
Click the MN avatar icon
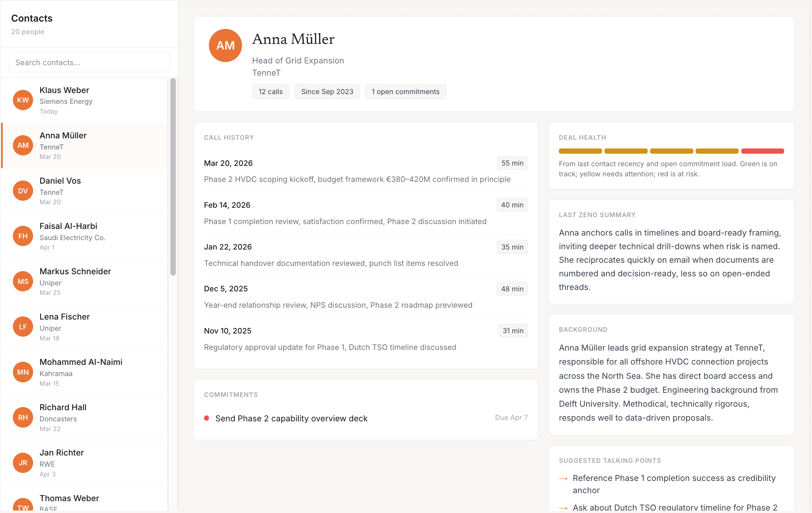[23, 372]
